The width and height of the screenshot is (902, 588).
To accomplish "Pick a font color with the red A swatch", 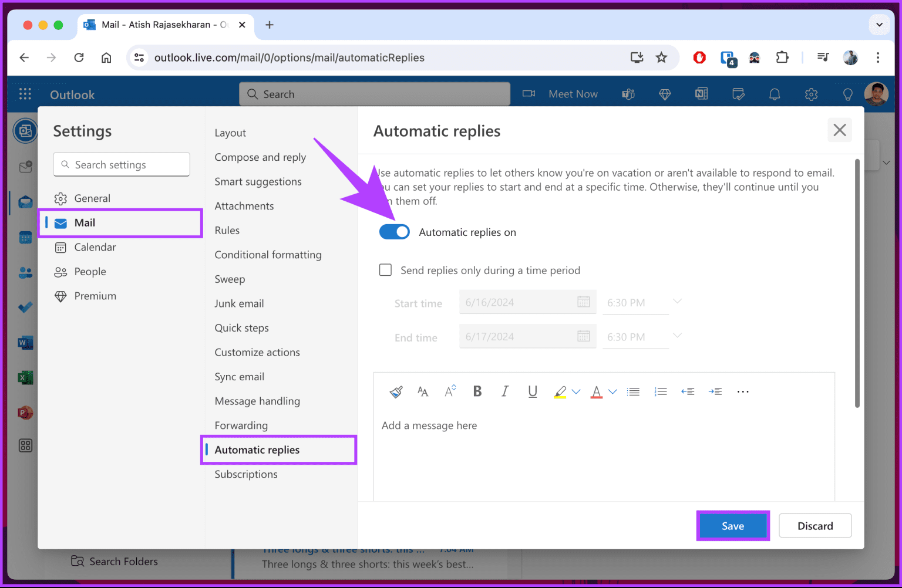I will pos(596,391).
